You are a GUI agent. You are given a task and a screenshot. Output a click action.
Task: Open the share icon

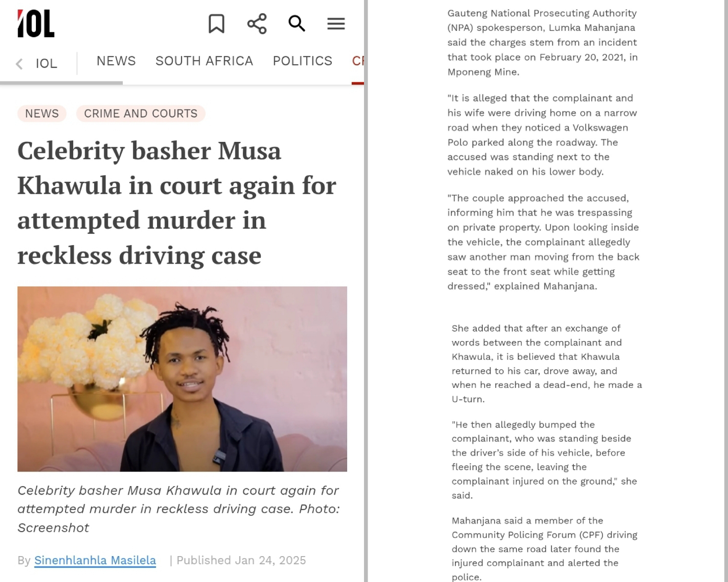pos(257,24)
